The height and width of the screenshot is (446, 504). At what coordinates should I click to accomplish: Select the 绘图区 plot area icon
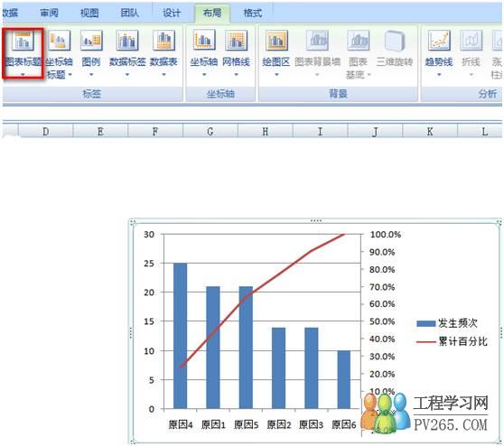click(x=276, y=41)
